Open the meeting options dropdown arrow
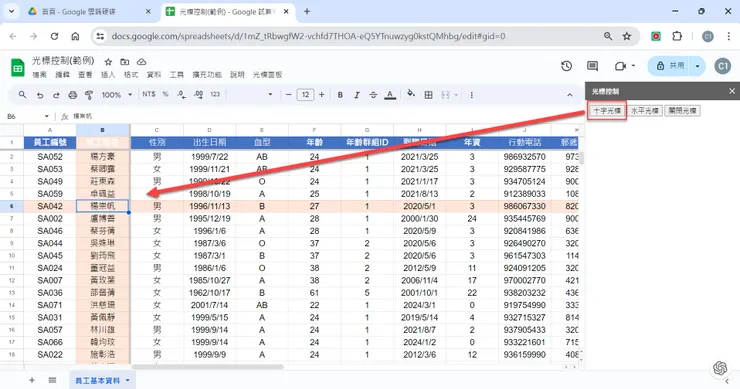This screenshot has width=740, height=389. point(633,66)
